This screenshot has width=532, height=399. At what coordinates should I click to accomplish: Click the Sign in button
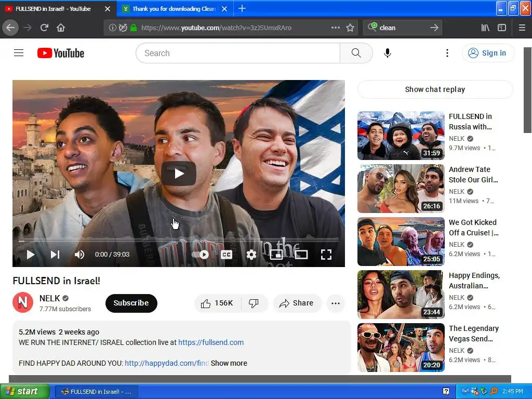point(488,53)
